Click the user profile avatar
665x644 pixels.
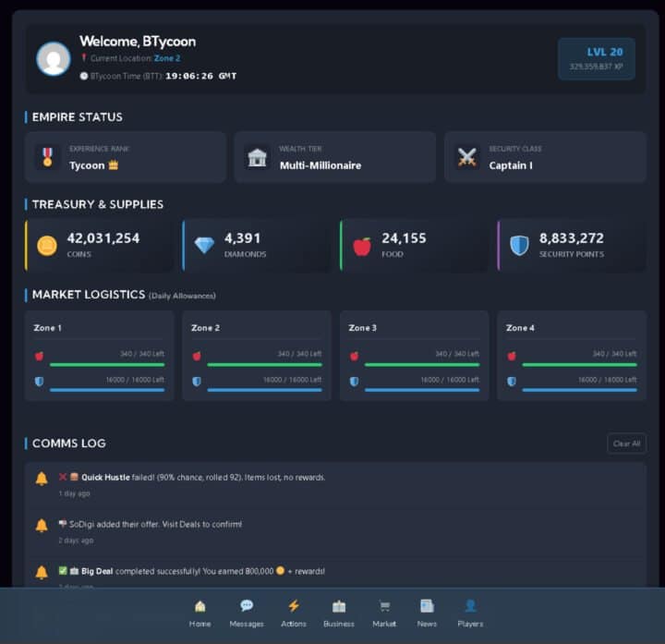pos(53,58)
